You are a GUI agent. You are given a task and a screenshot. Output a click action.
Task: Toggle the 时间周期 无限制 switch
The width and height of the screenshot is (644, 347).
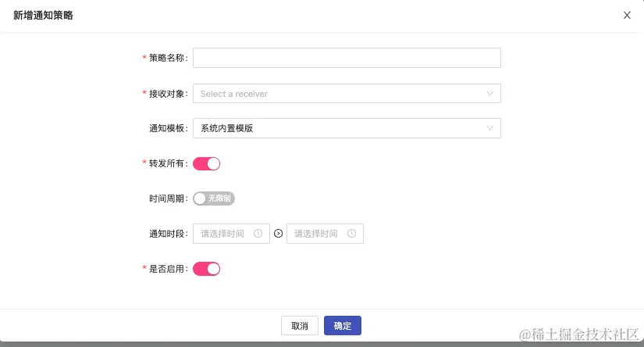pyautogui.click(x=214, y=199)
